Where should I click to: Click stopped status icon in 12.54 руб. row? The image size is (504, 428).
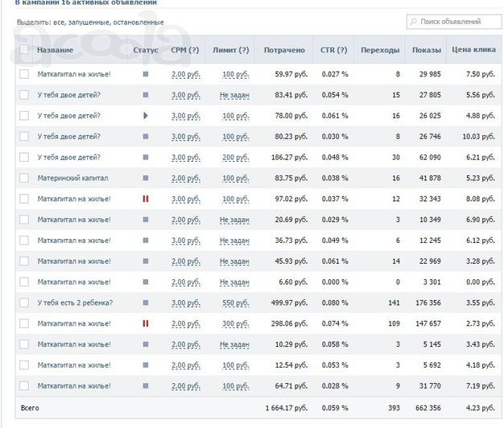point(146,365)
